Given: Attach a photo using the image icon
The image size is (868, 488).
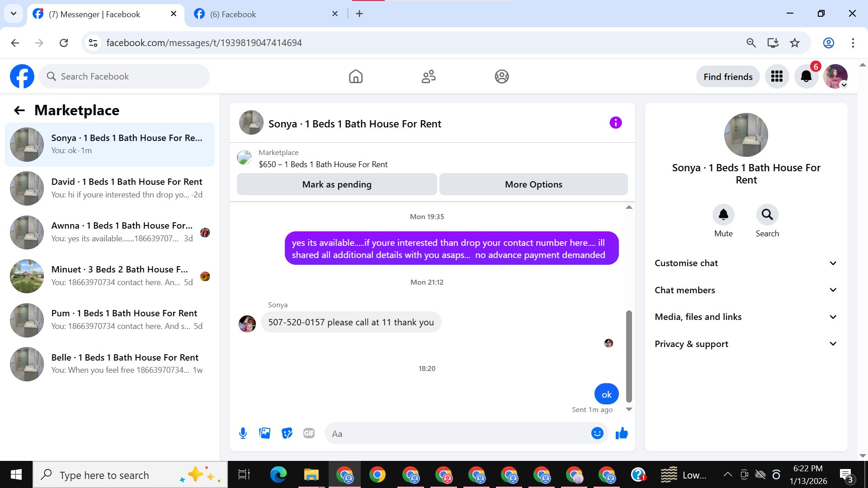Looking at the screenshot, I should pyautogui.click(x=265, y=433).
